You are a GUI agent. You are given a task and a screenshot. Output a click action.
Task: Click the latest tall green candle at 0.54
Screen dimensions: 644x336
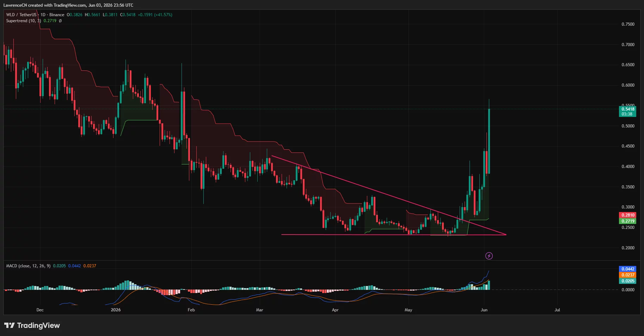click(x=489, y=141)
